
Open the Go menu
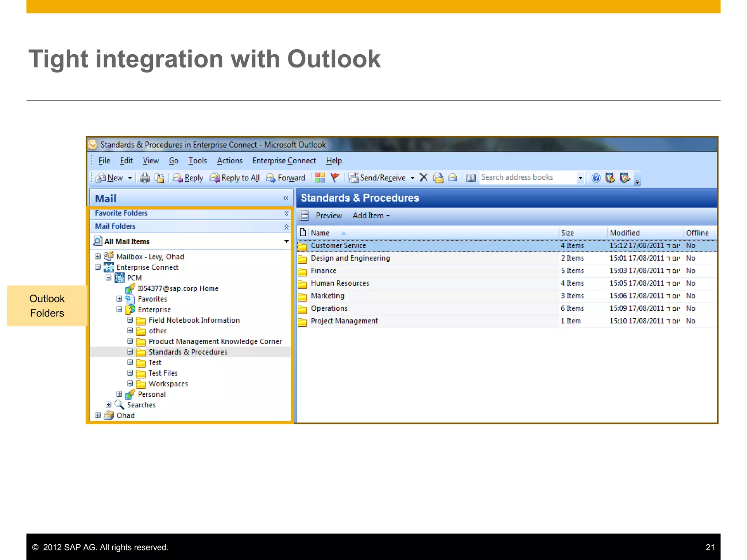tap(174, 161)
